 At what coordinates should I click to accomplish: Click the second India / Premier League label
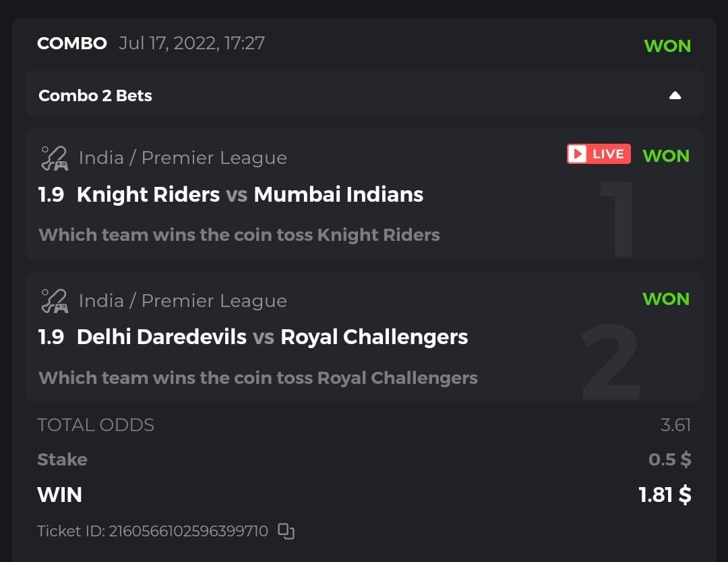tap(183, 301)
